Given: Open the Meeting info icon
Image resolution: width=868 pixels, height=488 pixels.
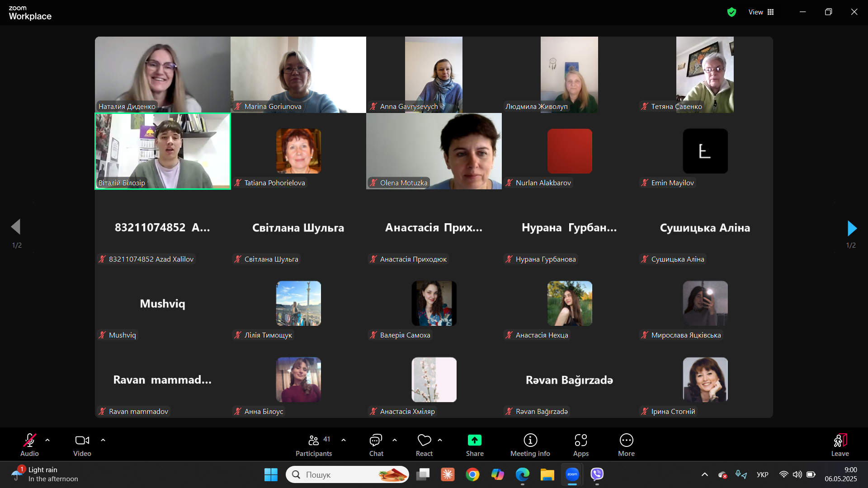Looking at the screenshot, I should [530, 440].
